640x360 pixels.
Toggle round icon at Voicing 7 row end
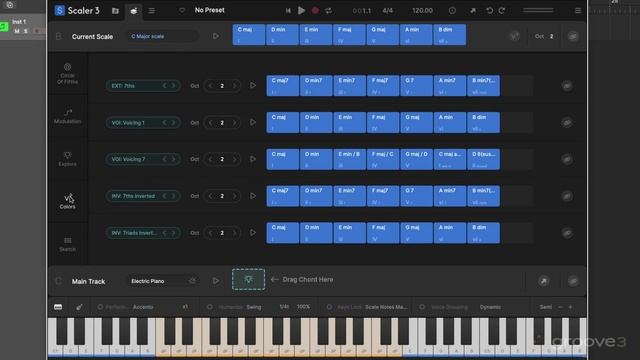[567, 159]
